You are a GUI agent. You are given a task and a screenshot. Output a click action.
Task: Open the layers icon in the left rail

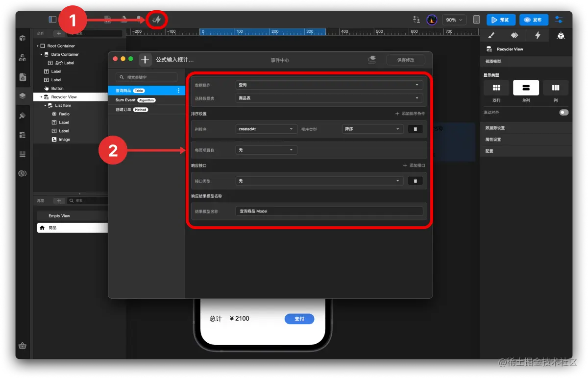click(22, 96)
